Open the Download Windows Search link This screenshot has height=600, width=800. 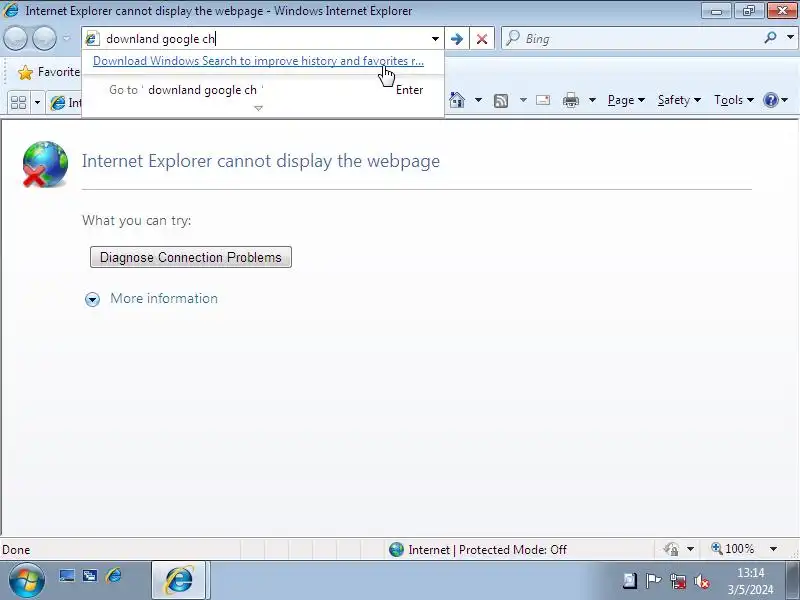click(x=258, y=61)
